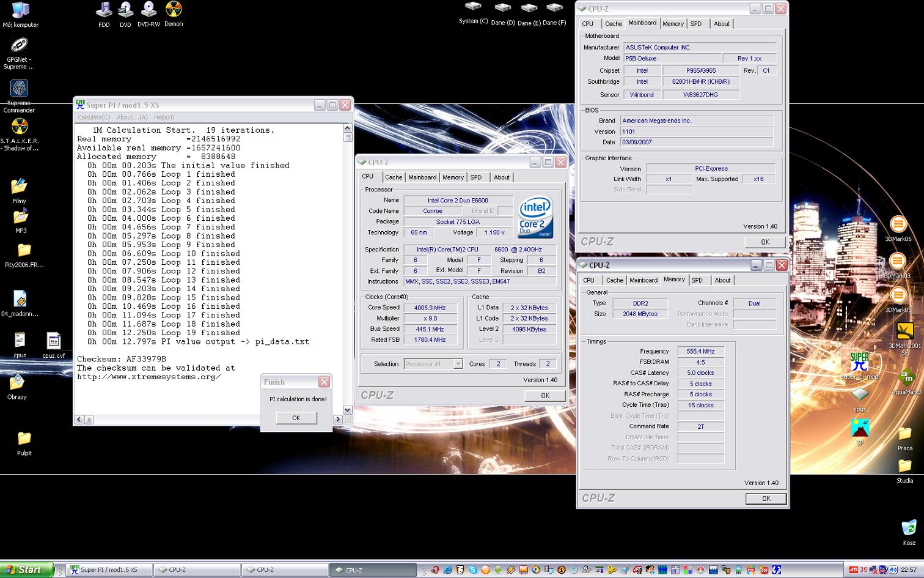This screenshot has height=578, width=924.
Task: Switch to SPD tab in processor CPU-Z window
Action: click(x=476, y=177)
